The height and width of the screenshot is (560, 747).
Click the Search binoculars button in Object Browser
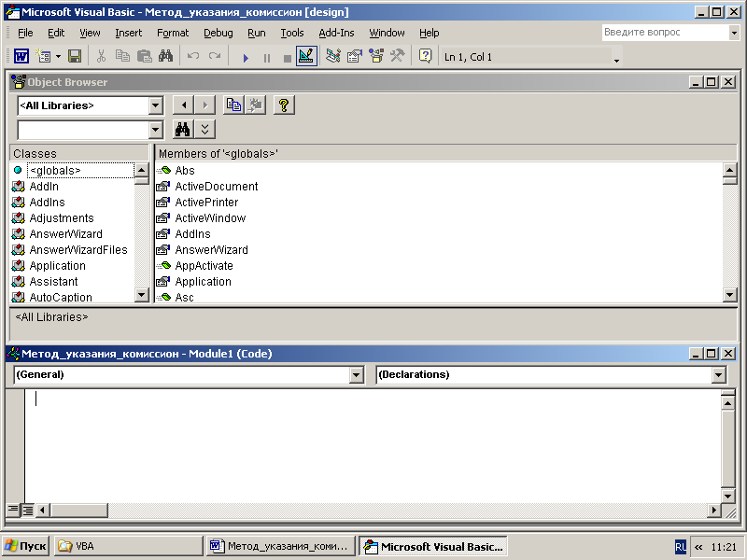pyautogui.click(x=183, y=129)
